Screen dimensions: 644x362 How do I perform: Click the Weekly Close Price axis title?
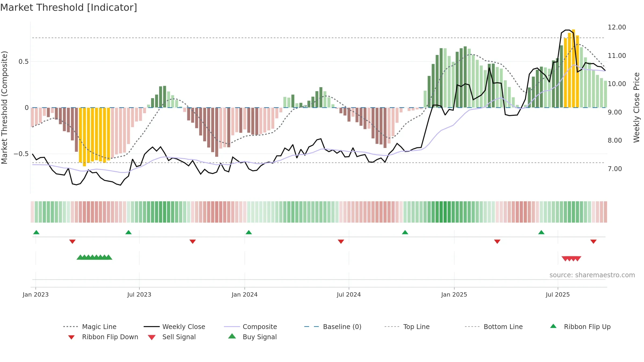point(636,107)
